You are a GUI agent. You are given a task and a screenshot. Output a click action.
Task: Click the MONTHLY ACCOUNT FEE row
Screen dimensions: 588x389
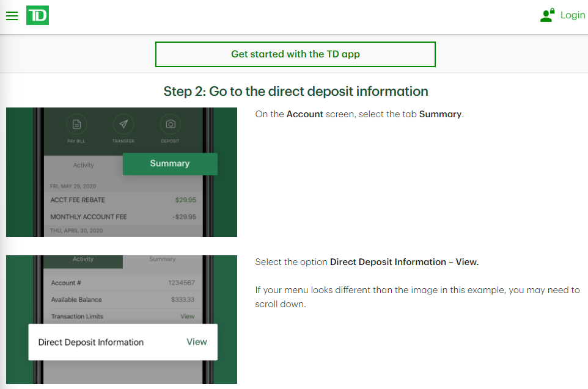point(123,217)
